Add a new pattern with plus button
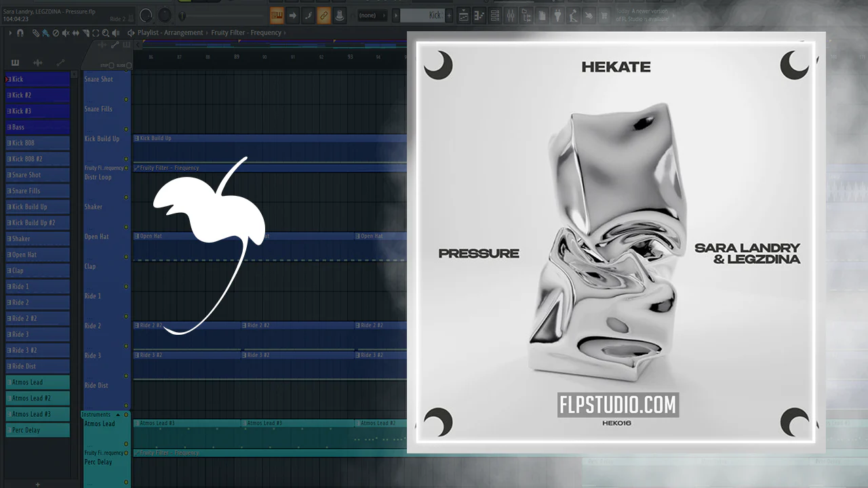This screenshot has height=488, width=868. pyautogui.click(x=449, y=15)
